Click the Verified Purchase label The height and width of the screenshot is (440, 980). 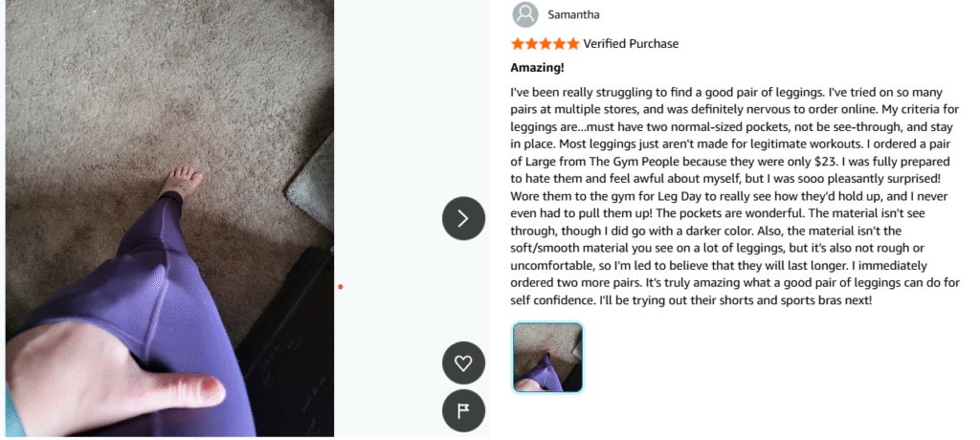pyautogui.click(x=631, y=44)
